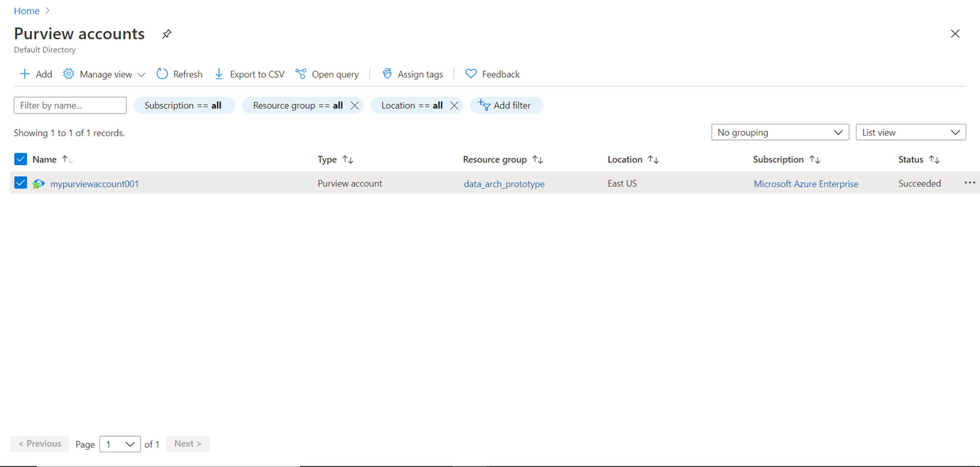
Task: Sort by the Resource group column
Action: (x=503, y=160)
